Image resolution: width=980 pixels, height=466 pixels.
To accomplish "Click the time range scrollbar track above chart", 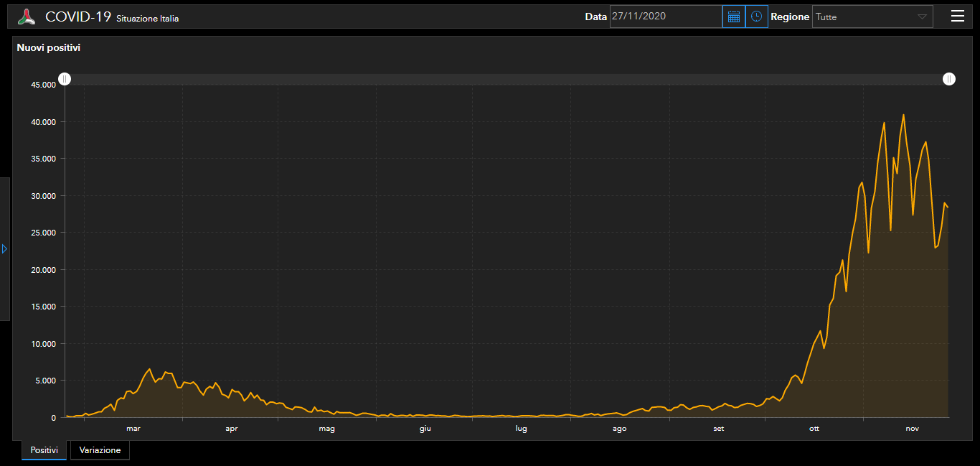I will click(507, 79).
